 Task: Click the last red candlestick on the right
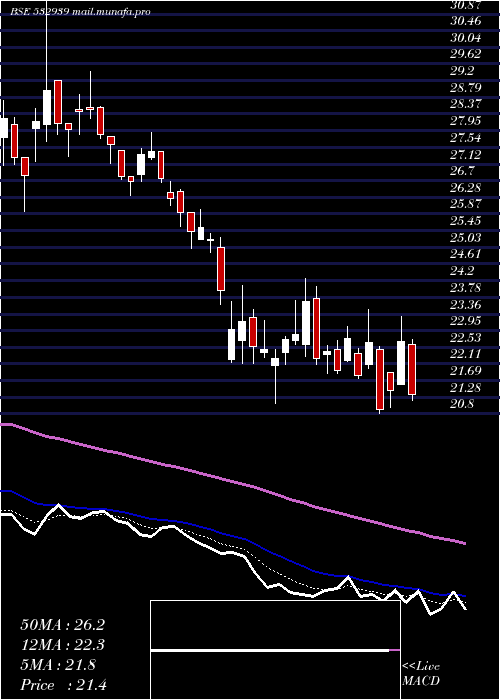point(412,370)
